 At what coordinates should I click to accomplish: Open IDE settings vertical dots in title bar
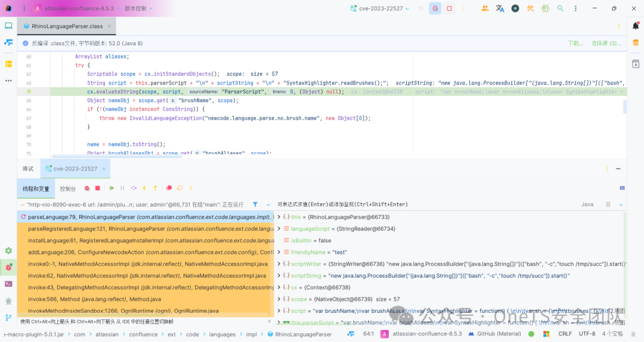[575, 8]
